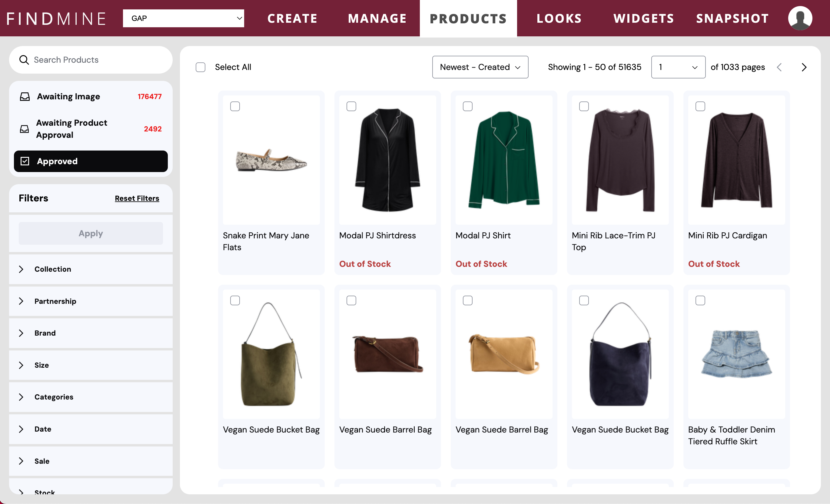Open the Awaiting Image queue
Viewport: 830px width, 504px height.
91,97
